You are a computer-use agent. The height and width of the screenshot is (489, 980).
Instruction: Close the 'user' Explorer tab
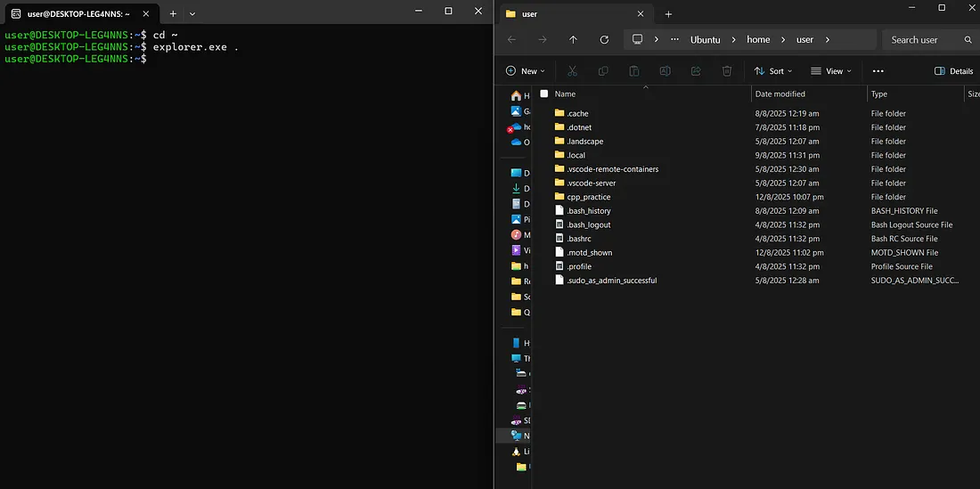coord(640,13)
